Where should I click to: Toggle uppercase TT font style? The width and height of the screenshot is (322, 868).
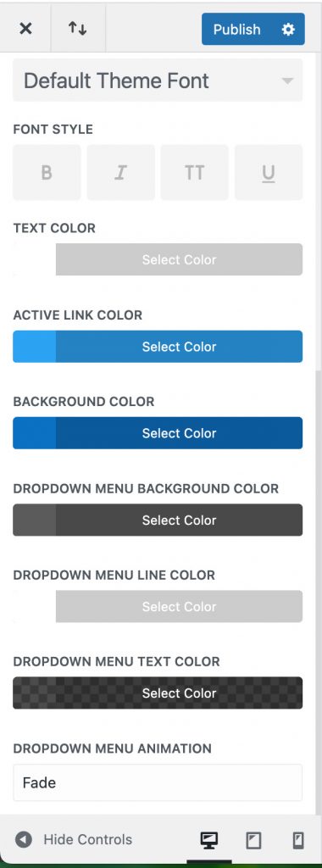tap(194, 173)
